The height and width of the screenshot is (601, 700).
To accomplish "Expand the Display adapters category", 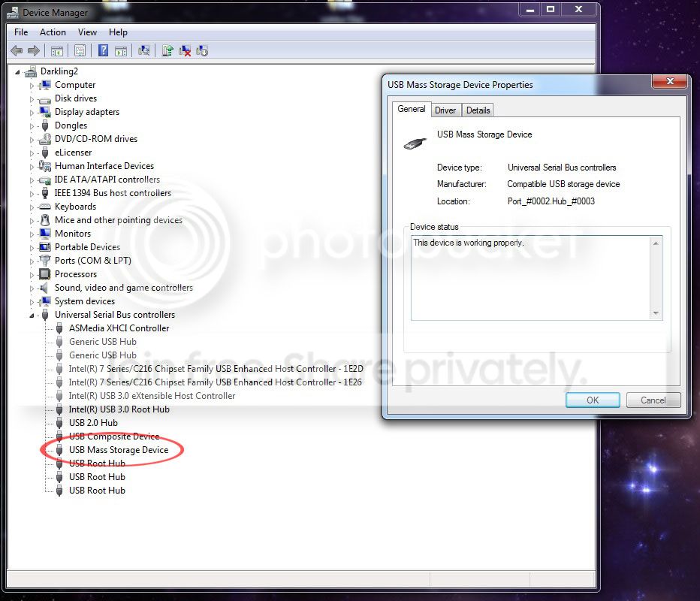I will [32, 113].
